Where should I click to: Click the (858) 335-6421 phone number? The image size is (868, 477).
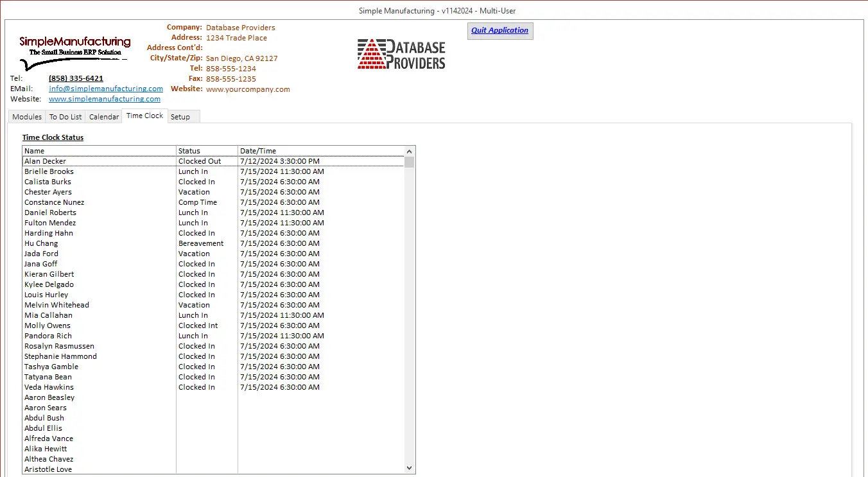tap(76, 78)
